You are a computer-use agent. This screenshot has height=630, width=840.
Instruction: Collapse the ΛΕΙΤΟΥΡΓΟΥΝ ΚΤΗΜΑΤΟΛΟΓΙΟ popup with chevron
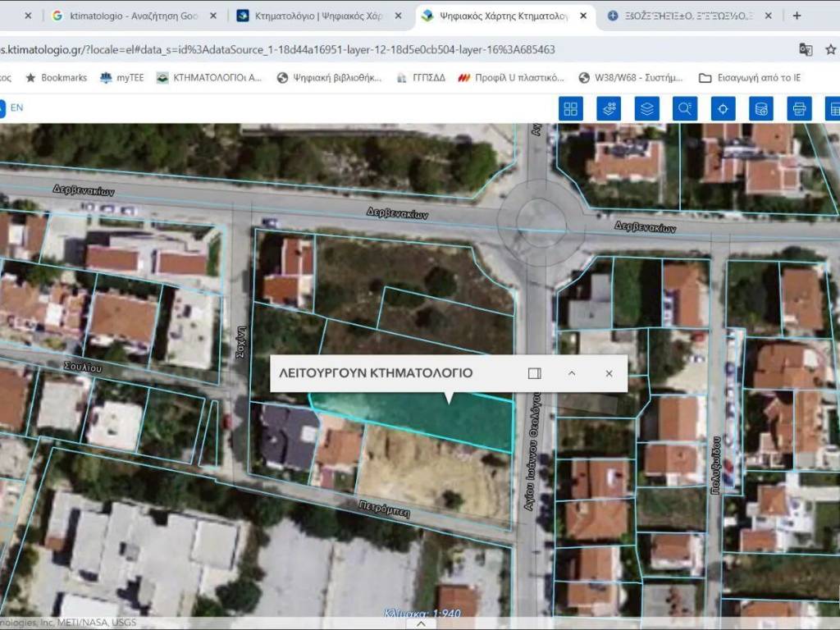(x=572, y=373)
